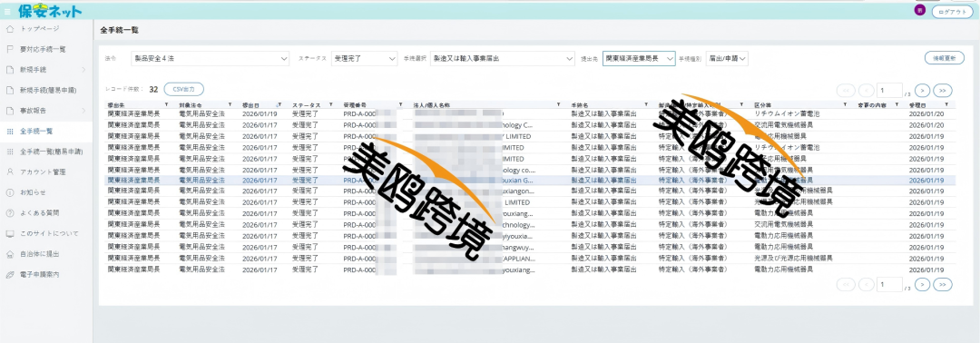Go to next page using the > button below the table

pos(923,284)
